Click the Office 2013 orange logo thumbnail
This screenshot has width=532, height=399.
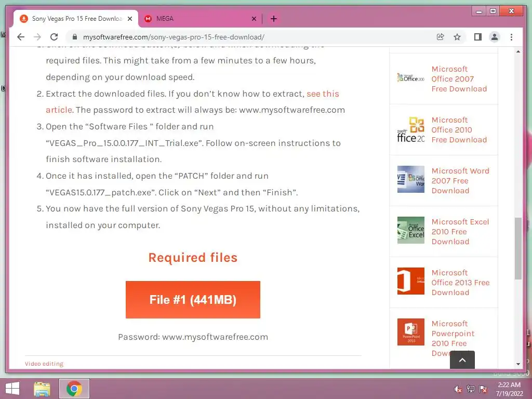coord(411,281)
